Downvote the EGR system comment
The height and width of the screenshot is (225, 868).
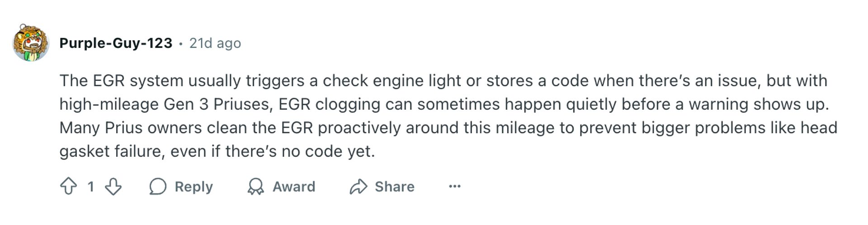(113, 186)
